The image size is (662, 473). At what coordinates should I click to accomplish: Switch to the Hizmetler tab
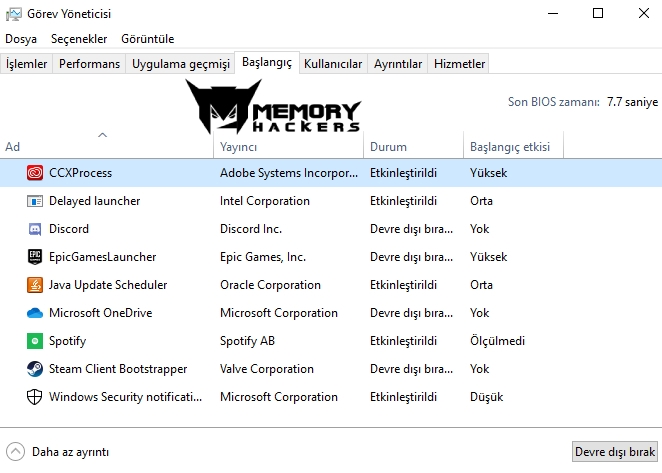pos(459,64)
